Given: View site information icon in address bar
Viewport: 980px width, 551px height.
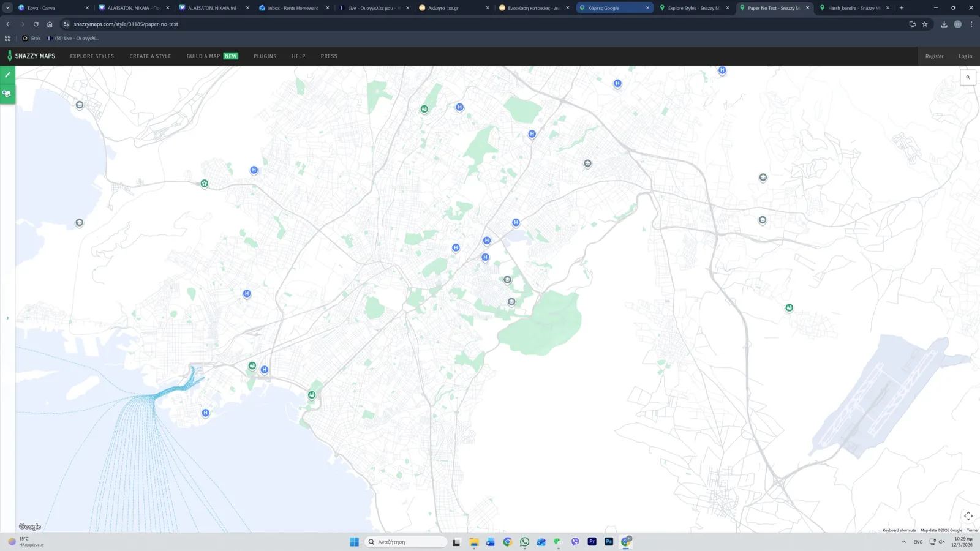Looking at the screenshot, I should pyautogui.click(x=66, y=24).
